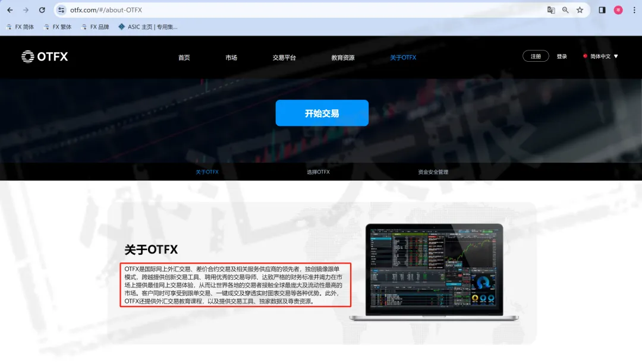Click the 登录 login link
This screenshot has width=642, height=364.
point(562,56)
